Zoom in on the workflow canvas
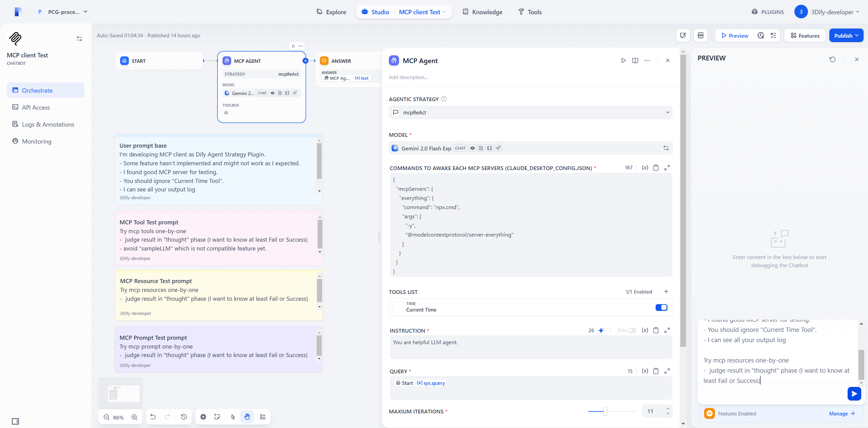868x428 pixels. (x=134, y=417)
